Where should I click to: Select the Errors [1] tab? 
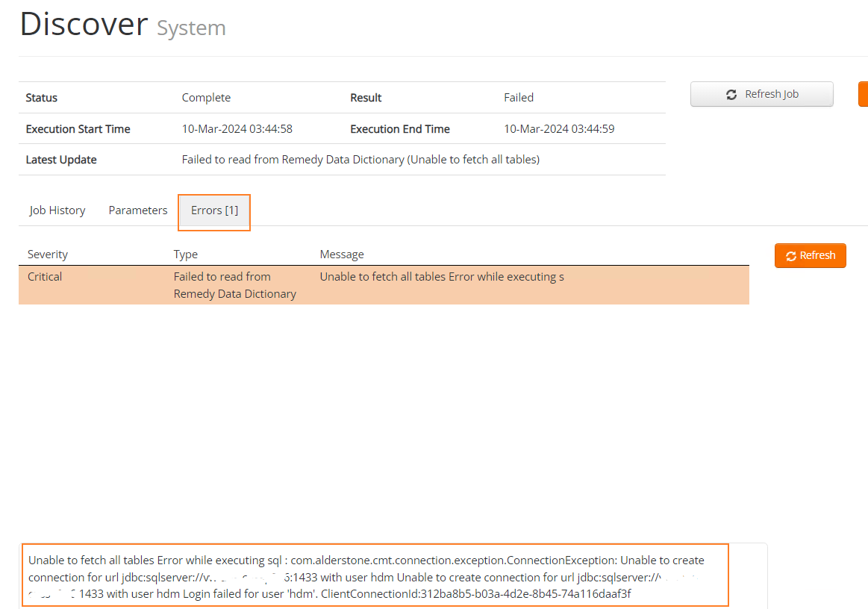(214, 210)
